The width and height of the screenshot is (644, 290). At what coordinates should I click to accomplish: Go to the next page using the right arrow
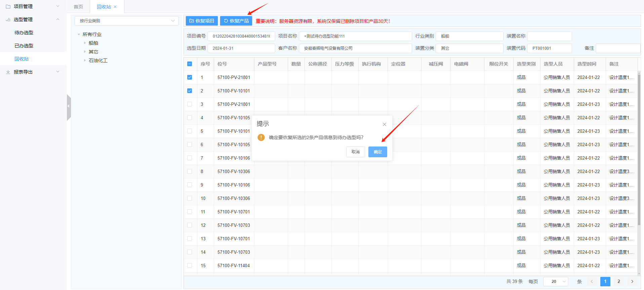coord(632,282)
